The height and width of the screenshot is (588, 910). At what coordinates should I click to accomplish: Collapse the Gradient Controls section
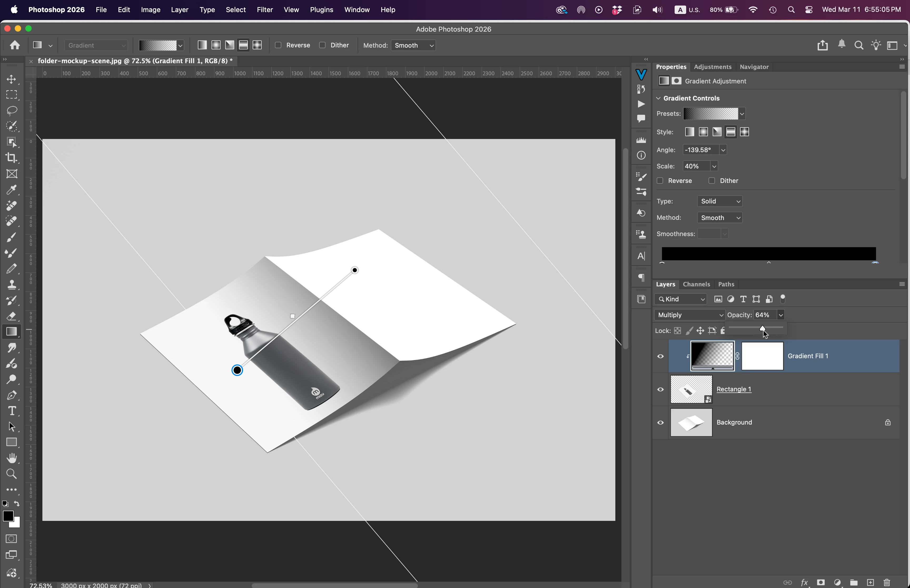tap(658, 98)
